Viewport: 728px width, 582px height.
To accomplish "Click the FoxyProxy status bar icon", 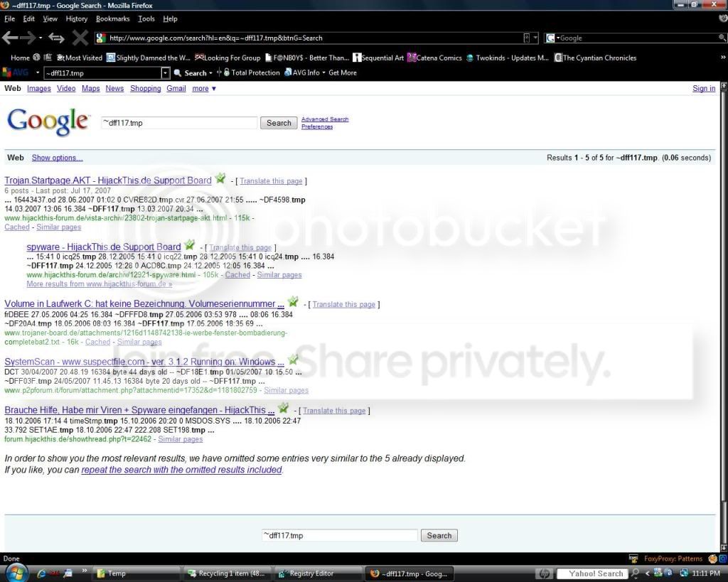I will click(x=633, y=559).
